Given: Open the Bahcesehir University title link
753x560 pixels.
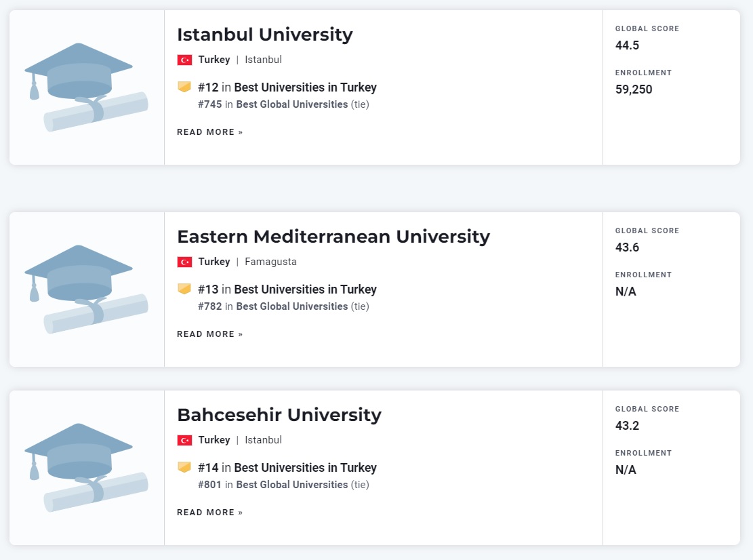Looking at the screenshot, I should tap(279, 415).
